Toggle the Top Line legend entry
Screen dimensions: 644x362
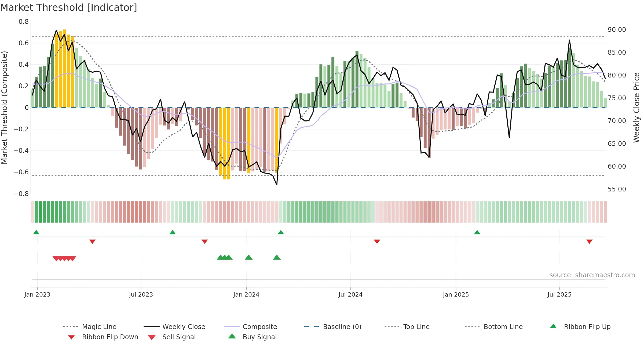point(407,327)
